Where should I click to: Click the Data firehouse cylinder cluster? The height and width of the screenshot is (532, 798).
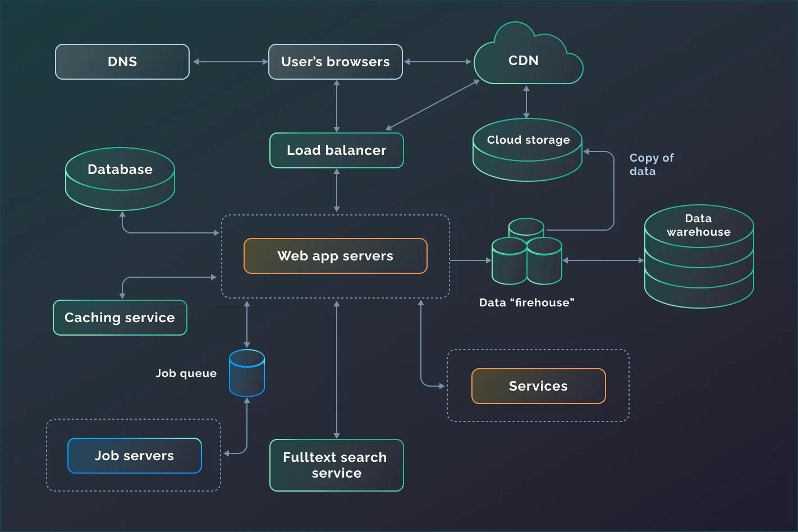click(x=526, y=253)
